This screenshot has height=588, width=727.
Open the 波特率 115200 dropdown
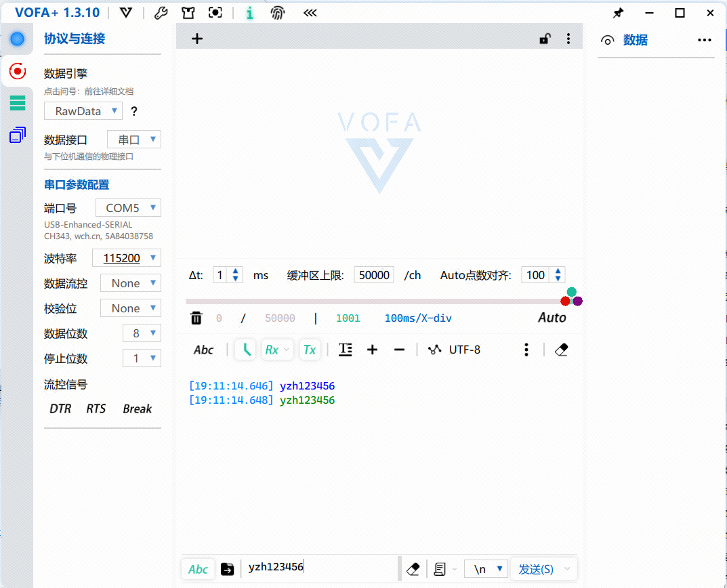131,258
